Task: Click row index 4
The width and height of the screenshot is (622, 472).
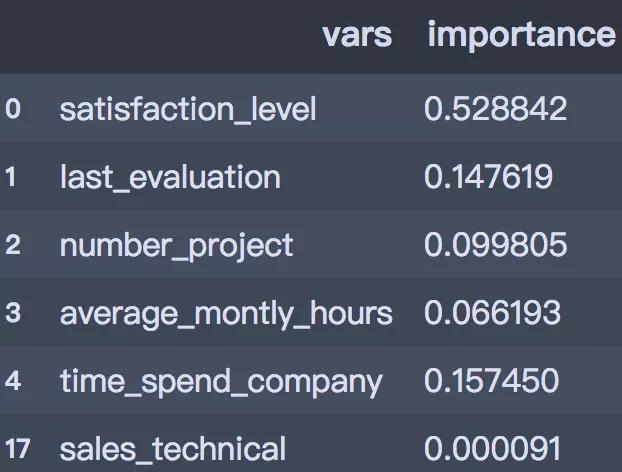Action: coord(13,381)
